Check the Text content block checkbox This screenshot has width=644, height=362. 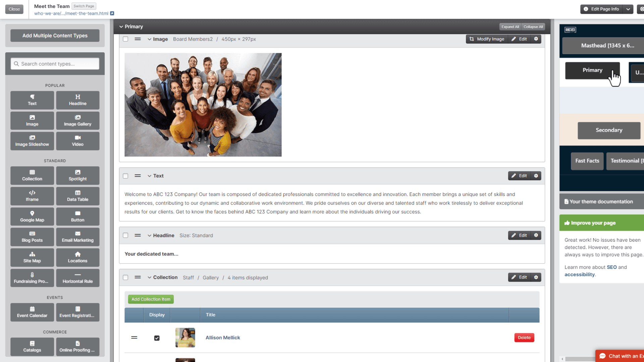(126, 176)
